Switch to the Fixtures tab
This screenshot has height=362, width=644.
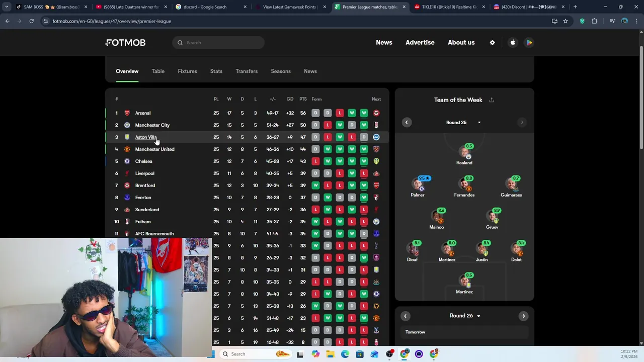coord(187,71)
